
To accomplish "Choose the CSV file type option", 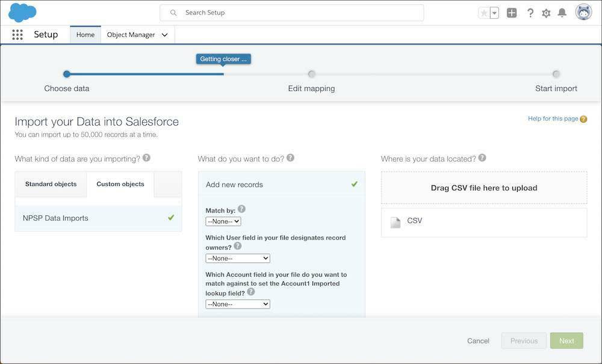I will pos(484,223).
